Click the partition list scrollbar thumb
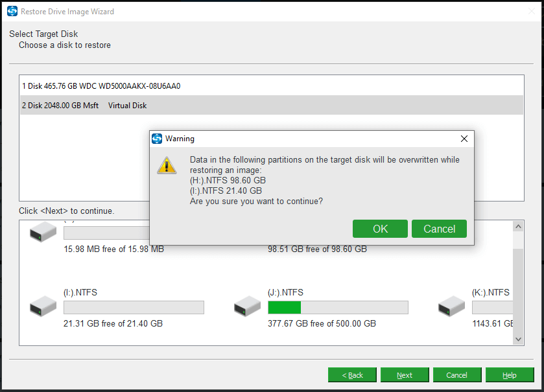The height and width of the screenshot is (392, 544). [518, 291]
